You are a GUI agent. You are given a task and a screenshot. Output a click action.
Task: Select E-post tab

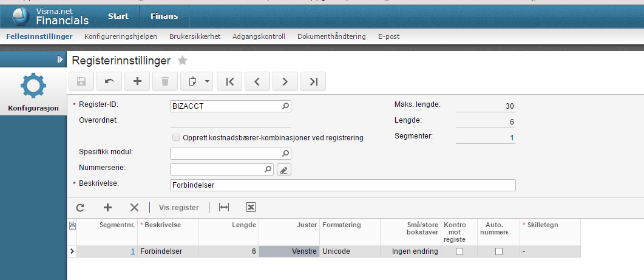click(388, 36)
